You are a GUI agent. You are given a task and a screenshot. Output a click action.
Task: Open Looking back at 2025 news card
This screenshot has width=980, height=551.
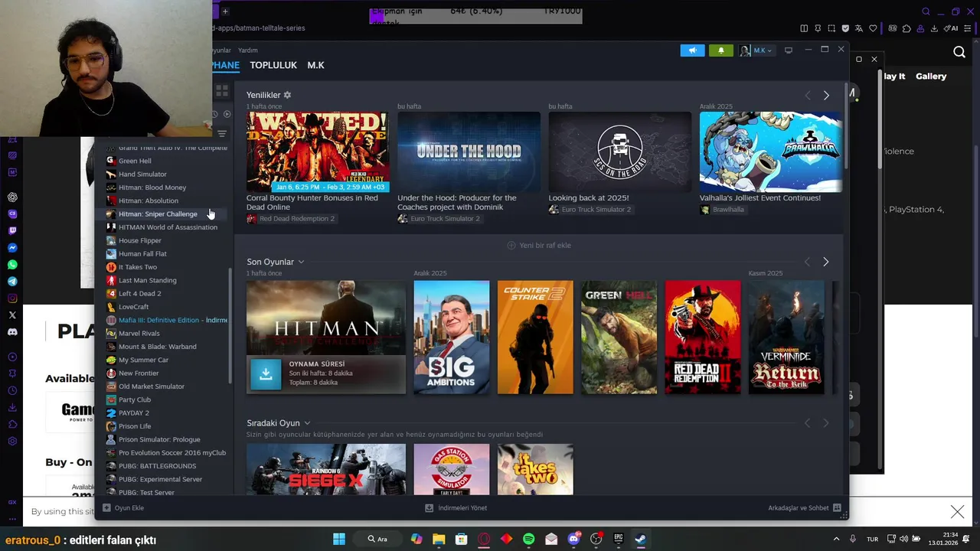(619, 152)
